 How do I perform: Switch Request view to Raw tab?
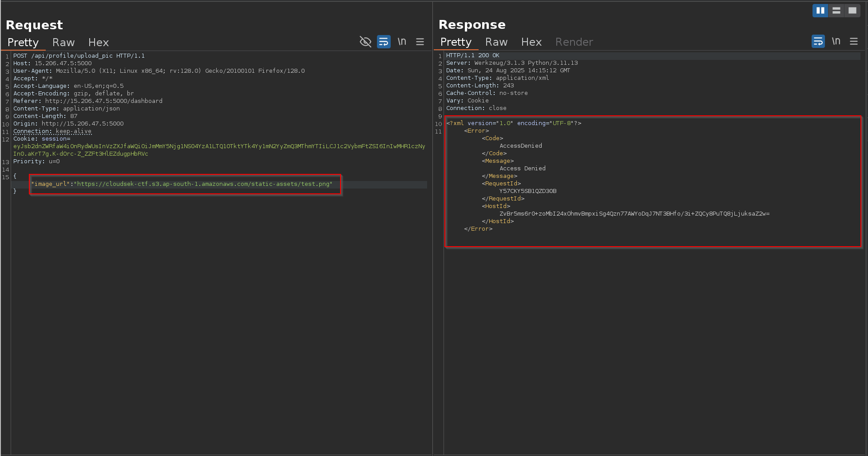[63, 43]
